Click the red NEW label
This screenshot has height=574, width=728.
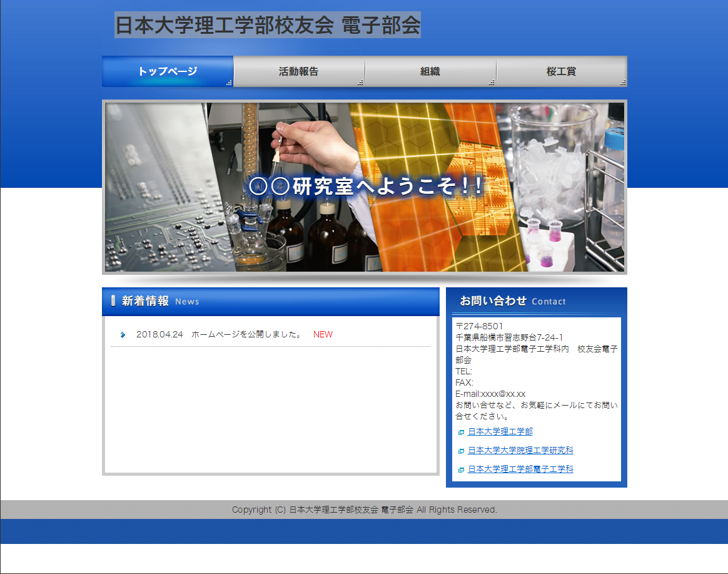323,334
